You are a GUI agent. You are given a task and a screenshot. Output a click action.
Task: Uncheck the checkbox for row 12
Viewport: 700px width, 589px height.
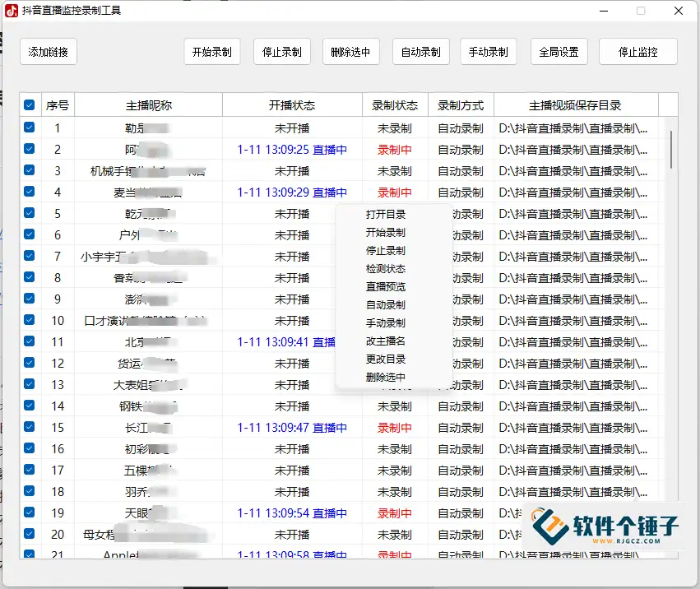click(30, 363)
